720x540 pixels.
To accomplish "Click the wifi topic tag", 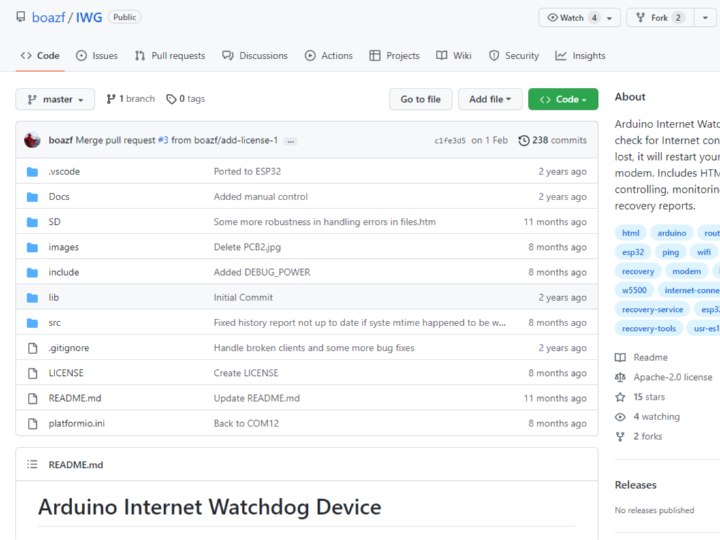I will click(x=704, y=252).
